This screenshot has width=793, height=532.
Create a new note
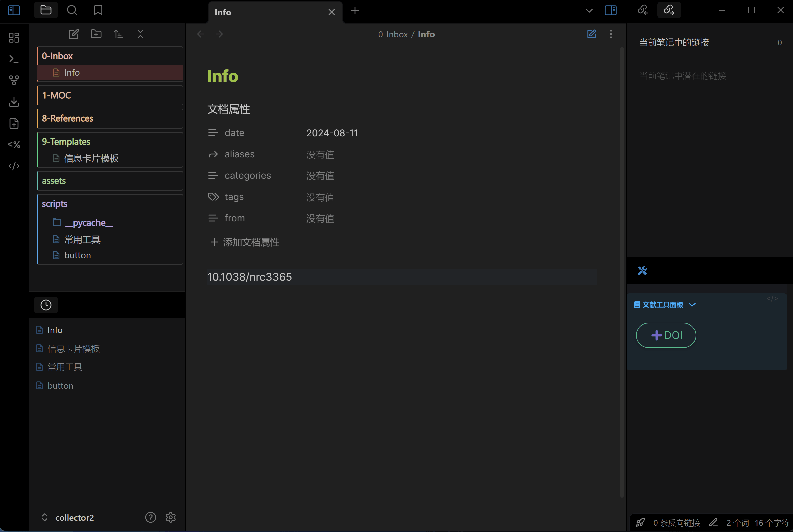pyautogui.click(x=73, y=34)
